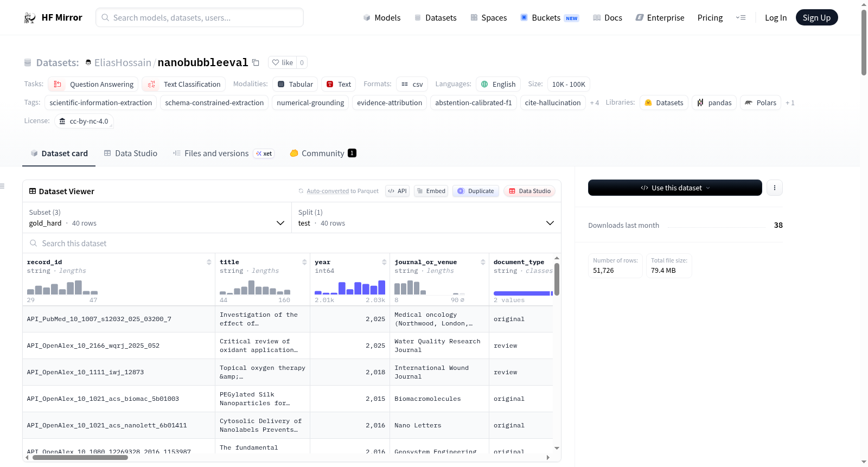Switch to the Data Studio tab
This screenshot has height=467, width=868.
click(131, 153)
